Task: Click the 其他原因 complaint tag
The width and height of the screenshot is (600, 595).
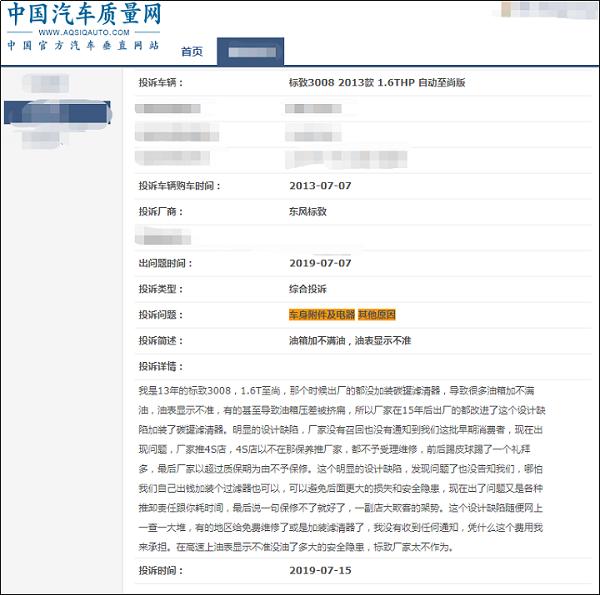Action: 377,315
